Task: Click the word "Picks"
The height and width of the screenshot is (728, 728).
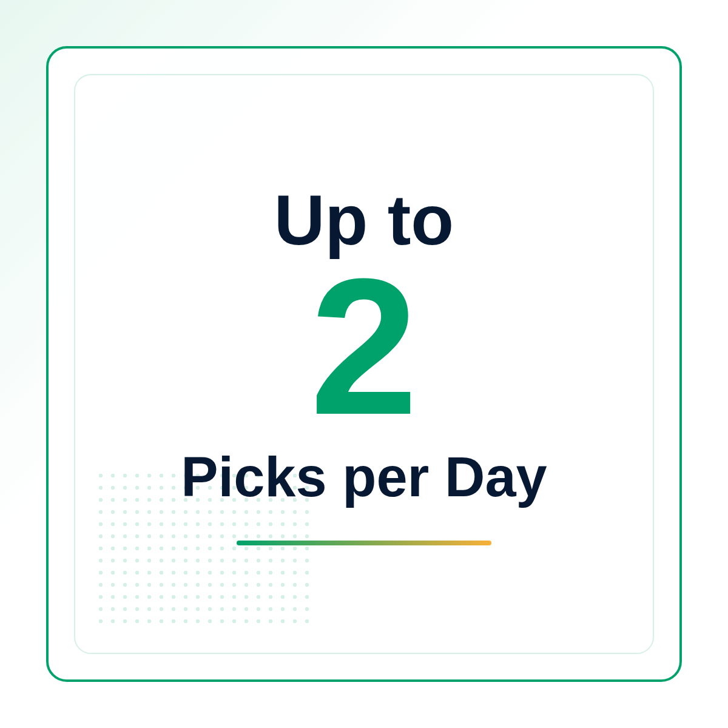Action: [x=254, y=477]
